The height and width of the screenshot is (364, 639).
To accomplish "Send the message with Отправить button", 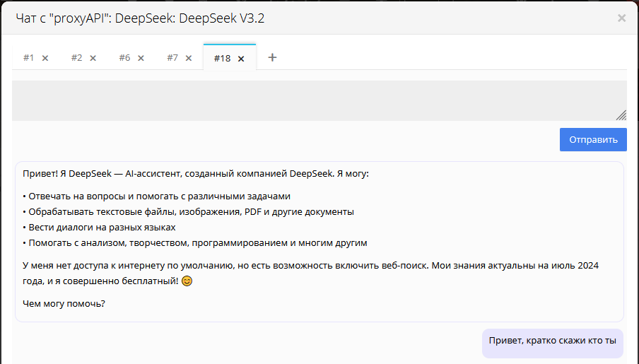I will (593, 140).
